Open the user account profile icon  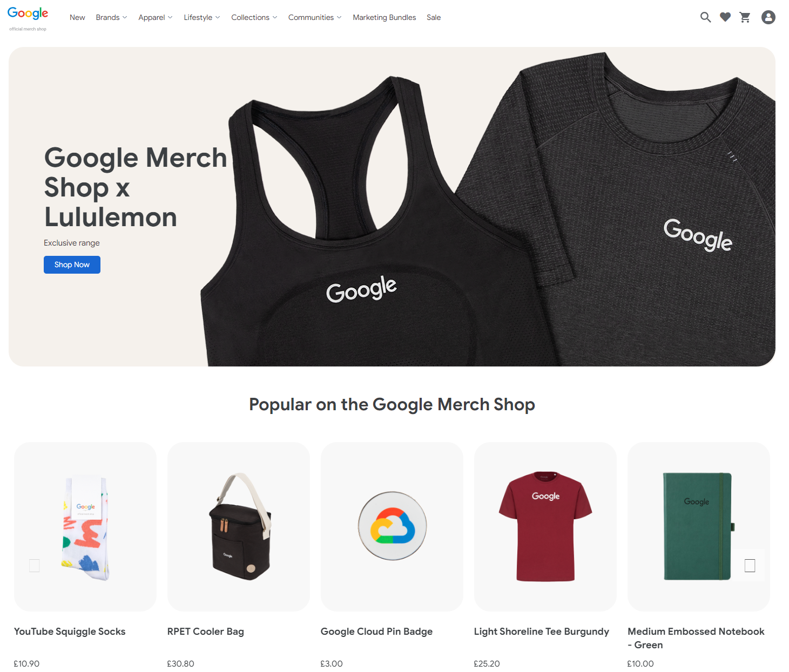(768, 17)
